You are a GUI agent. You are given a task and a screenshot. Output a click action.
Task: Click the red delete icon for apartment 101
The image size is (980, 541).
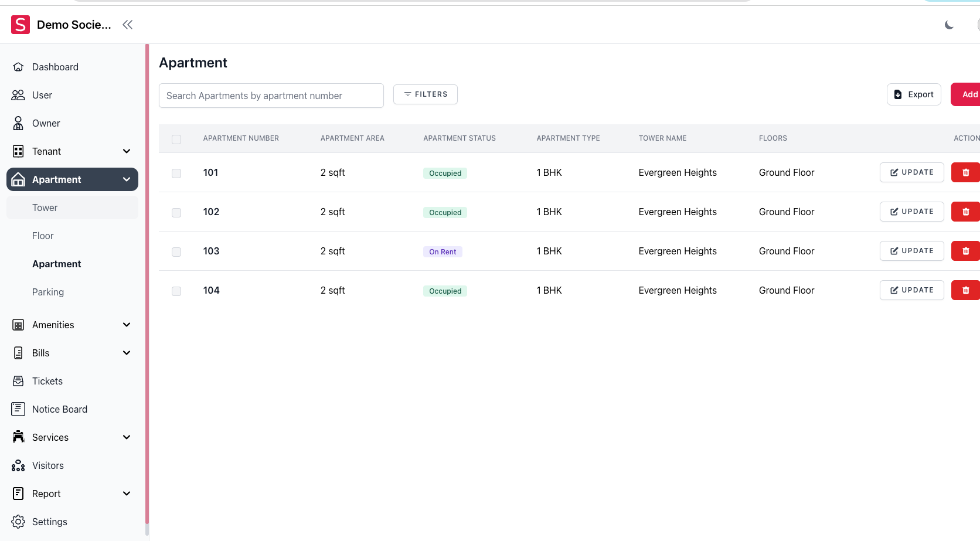click(x=965, y=172)
